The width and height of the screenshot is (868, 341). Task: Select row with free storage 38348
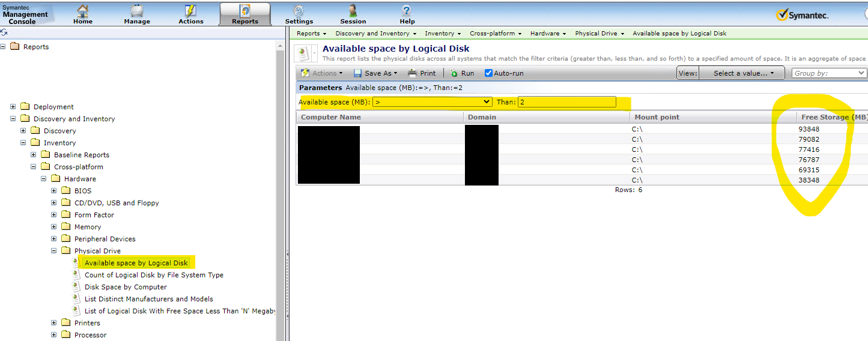coord(581,180)
